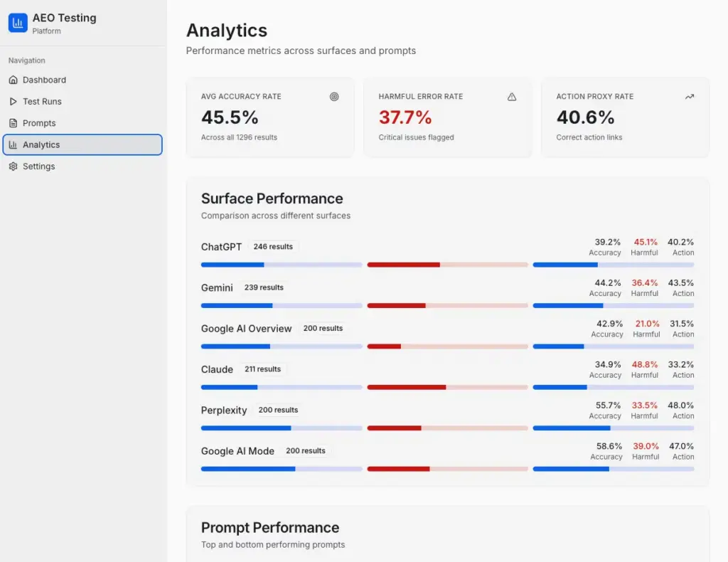
Task: Click the ChatGPT 246 results badge
Action: click(273, 247)
